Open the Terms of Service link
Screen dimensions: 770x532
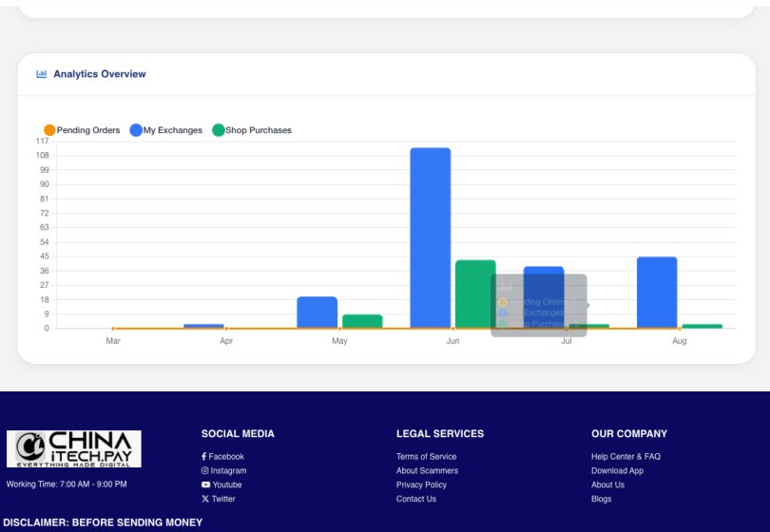[x=426, y=457]
